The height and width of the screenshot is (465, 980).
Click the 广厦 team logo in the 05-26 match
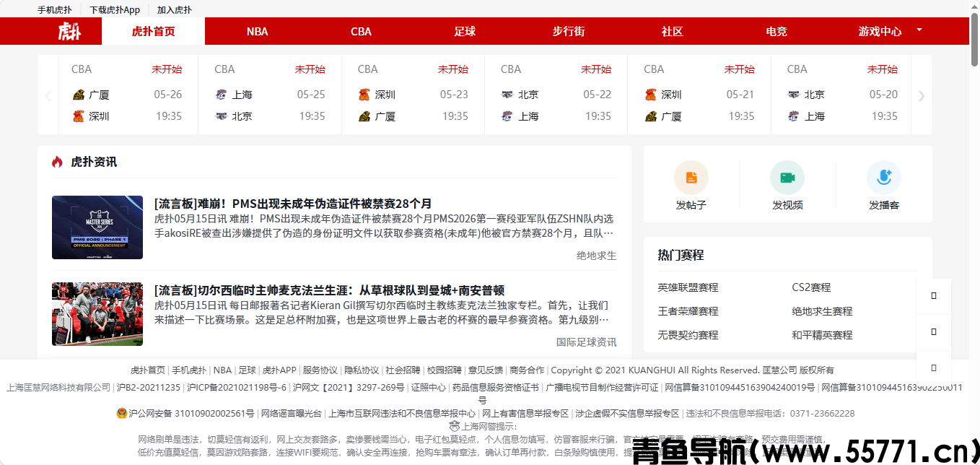pos(79,95)
